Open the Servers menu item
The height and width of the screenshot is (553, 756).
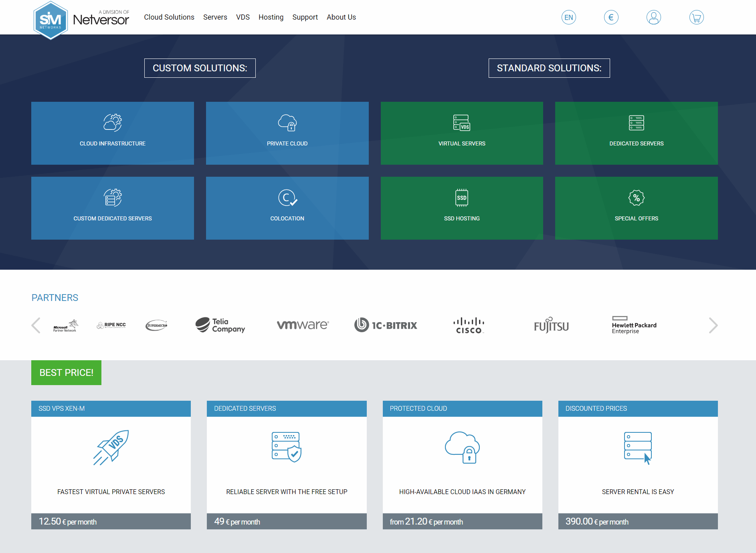[215, 17]
